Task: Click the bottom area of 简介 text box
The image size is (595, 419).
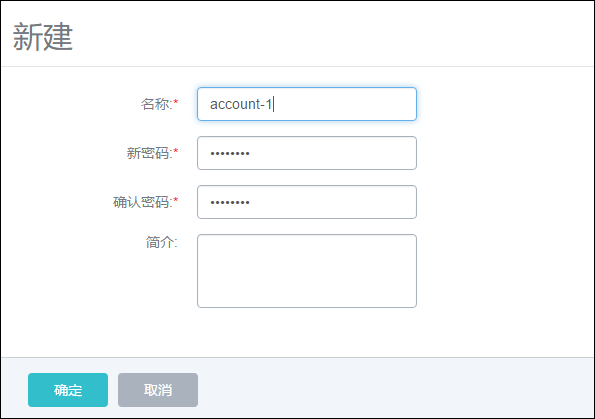Action: [307, 296]
